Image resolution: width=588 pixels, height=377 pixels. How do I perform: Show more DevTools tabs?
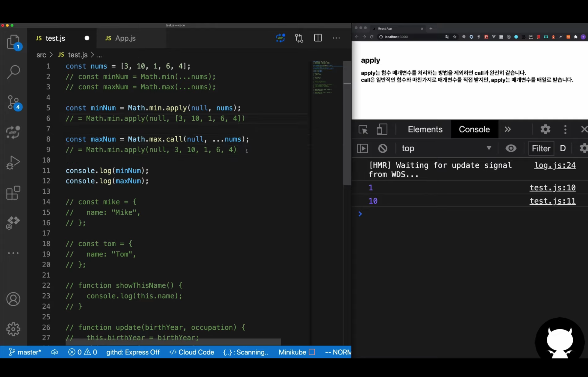point(508,129)
